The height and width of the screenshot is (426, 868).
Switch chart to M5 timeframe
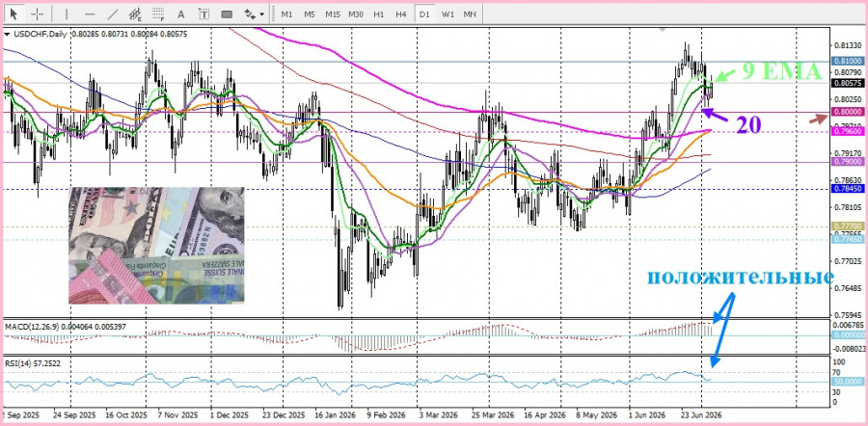(x=310, y=14)
